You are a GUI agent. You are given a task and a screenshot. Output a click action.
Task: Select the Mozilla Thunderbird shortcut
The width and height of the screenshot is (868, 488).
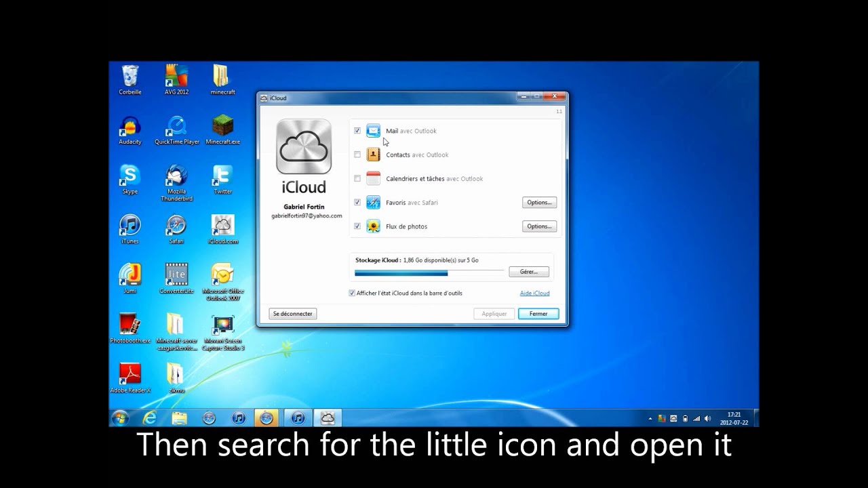(x=176, y=182)
